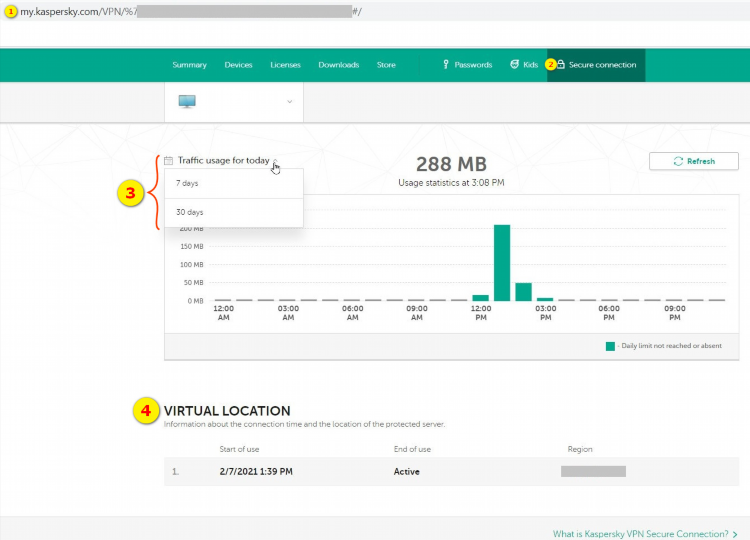The image size is (750, 540).
Task: Click the Start of use column header
Action: point(239,449)
